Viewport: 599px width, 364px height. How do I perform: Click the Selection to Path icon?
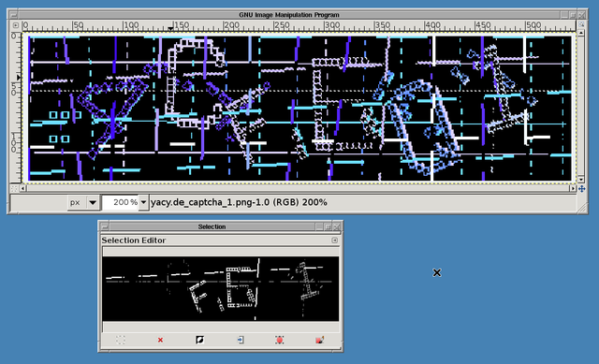[x=280, y=340]
